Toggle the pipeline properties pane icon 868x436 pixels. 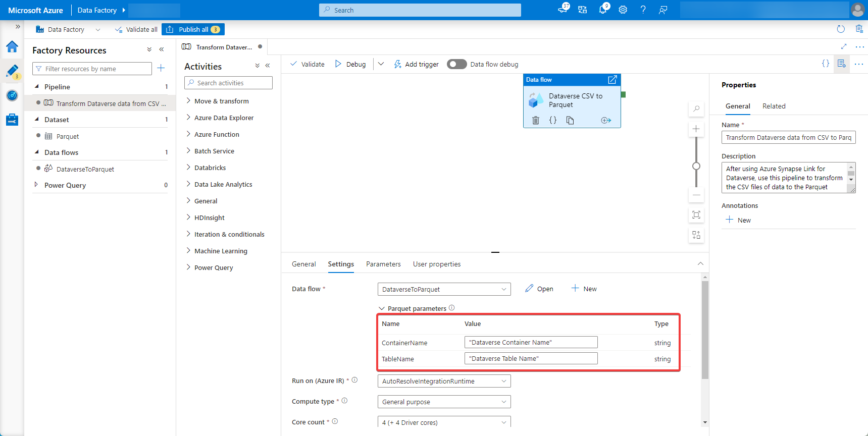841,64
